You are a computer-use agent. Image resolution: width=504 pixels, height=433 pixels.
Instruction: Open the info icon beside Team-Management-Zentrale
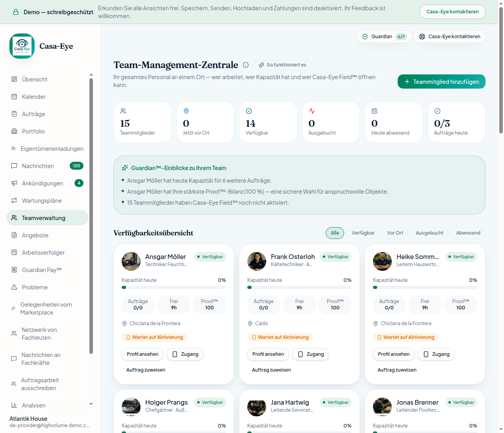246,65
